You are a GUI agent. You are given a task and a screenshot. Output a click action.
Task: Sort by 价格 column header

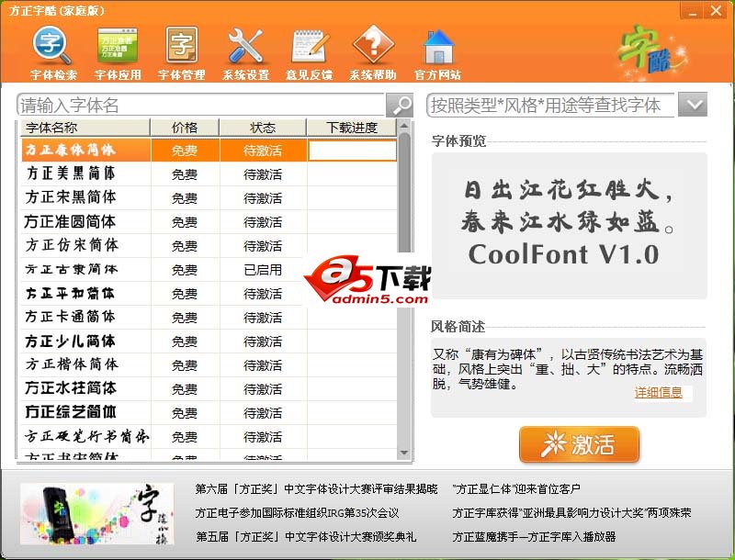coord(185,128)
